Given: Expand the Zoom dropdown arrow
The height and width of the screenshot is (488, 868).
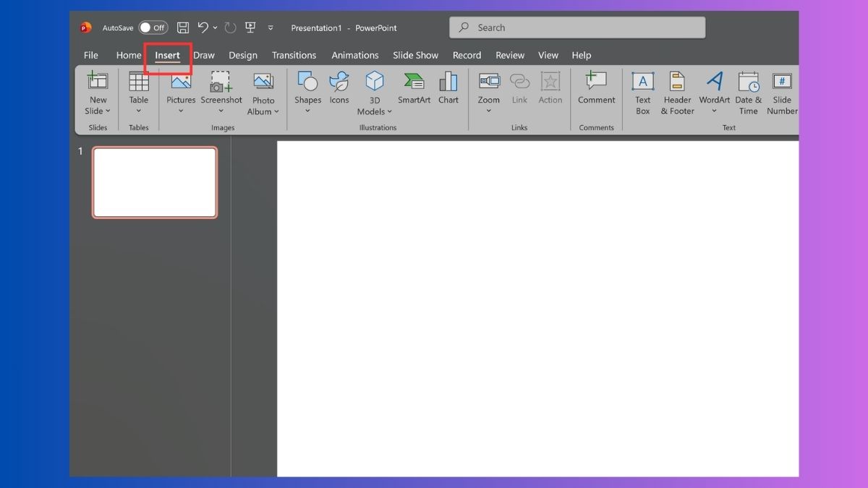Looking at the screenshot, I should coord(489,111).
